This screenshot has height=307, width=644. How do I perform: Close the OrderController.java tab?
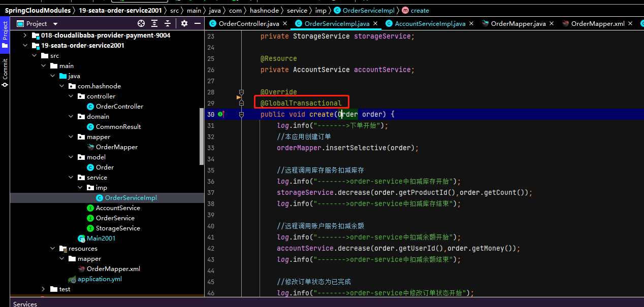285,23
